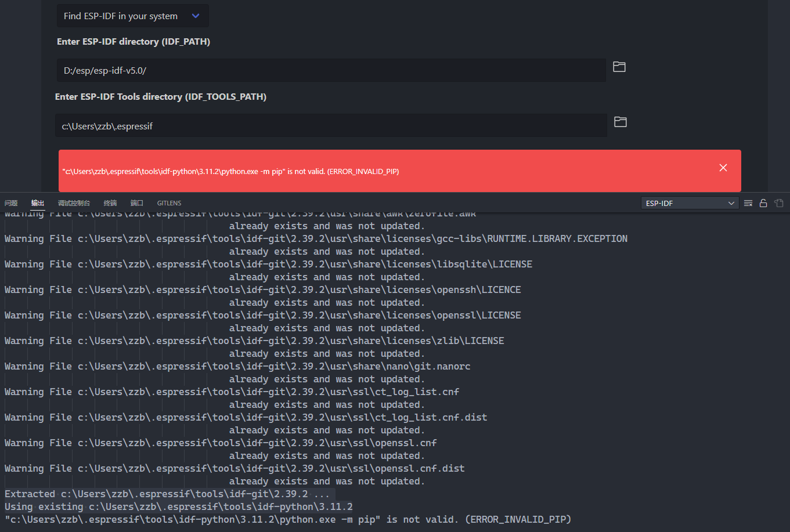Clear the output log

pyautogui.click(x=748, y=203)
